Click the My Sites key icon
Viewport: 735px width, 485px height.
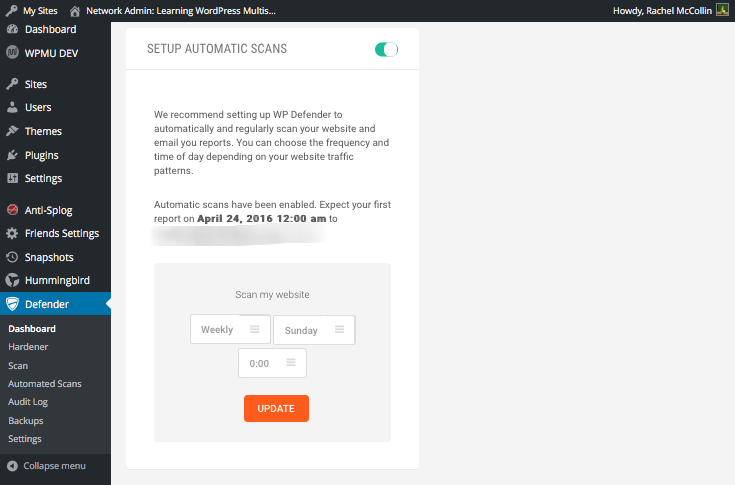[x=12, y=10]
